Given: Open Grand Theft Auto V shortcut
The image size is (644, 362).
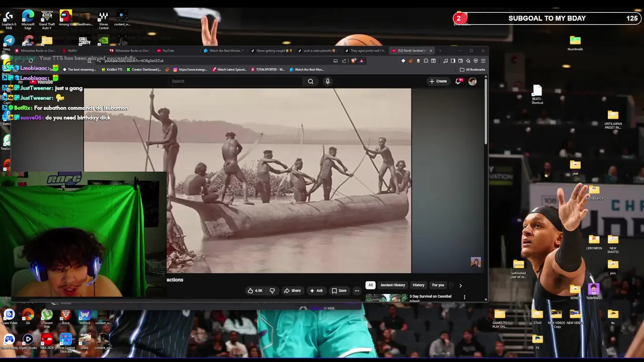Looking at the screenshot, I should pyautogui.click(x=47, y=19).
